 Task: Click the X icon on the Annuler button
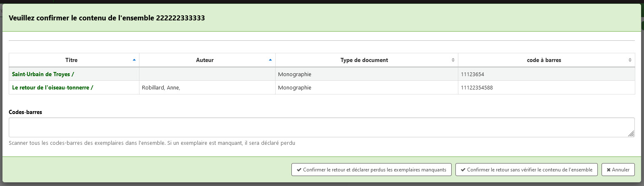click(x=609, y=170)
